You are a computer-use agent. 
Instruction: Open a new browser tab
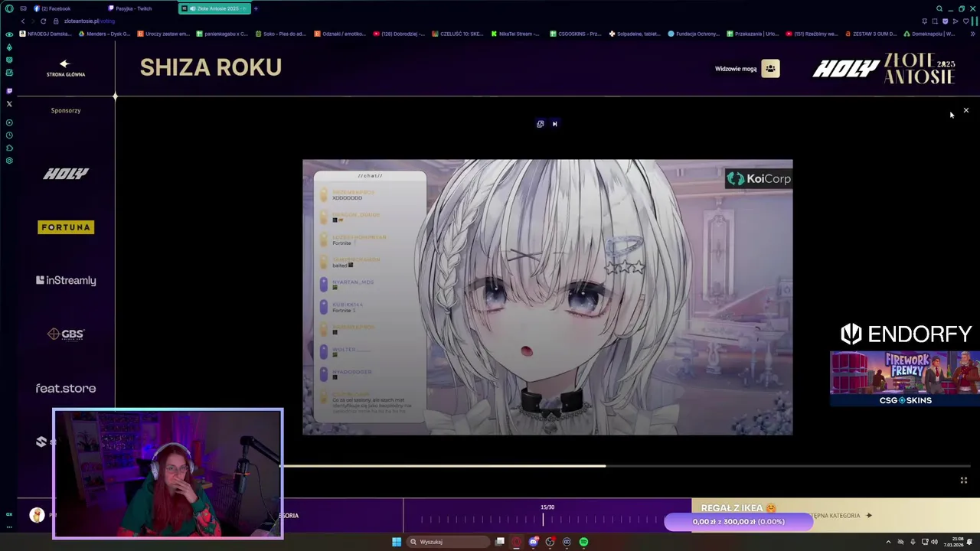tap(256, 8)
